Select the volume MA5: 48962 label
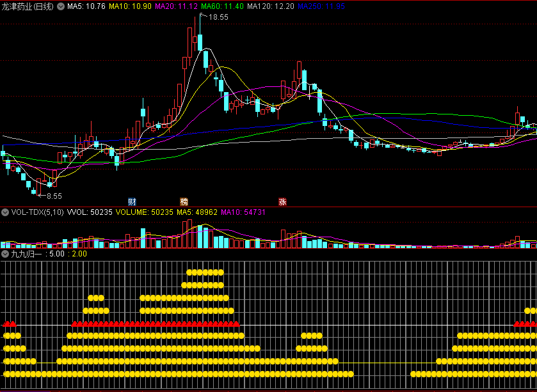This screenshot has height=392, width=537. coord(197,212)
